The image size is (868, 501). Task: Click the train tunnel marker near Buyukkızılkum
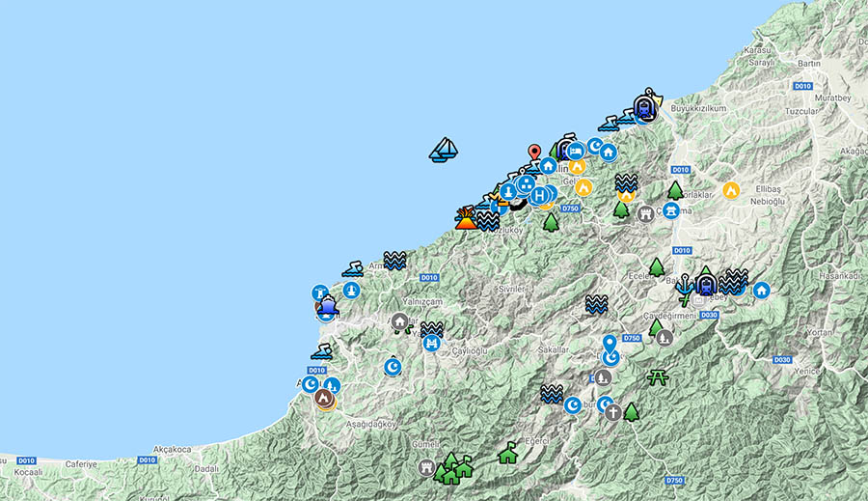[x=645, y=107]
